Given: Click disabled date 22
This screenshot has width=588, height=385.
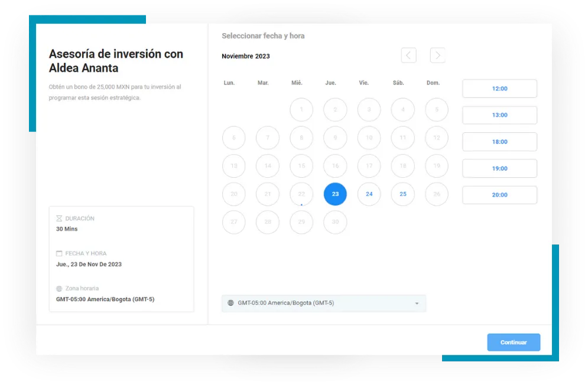Looking at the screenshot, I should point(301,194).
